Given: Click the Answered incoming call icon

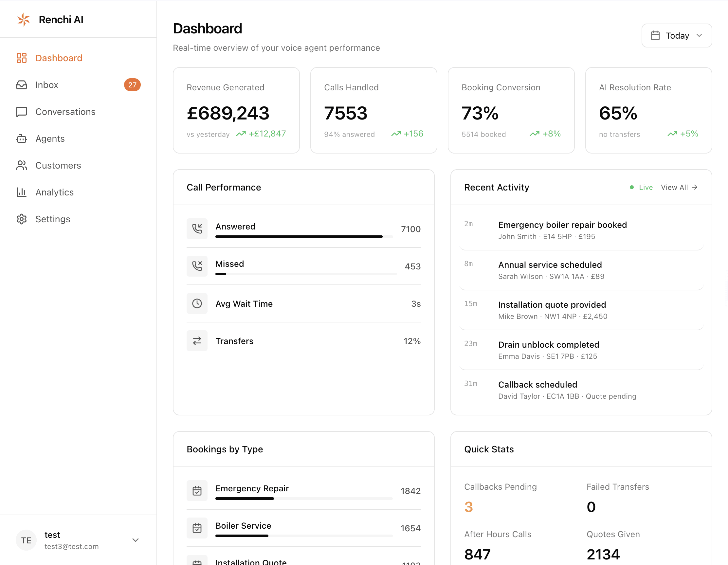Looking at the screenshot, I should tap(197, 229).
